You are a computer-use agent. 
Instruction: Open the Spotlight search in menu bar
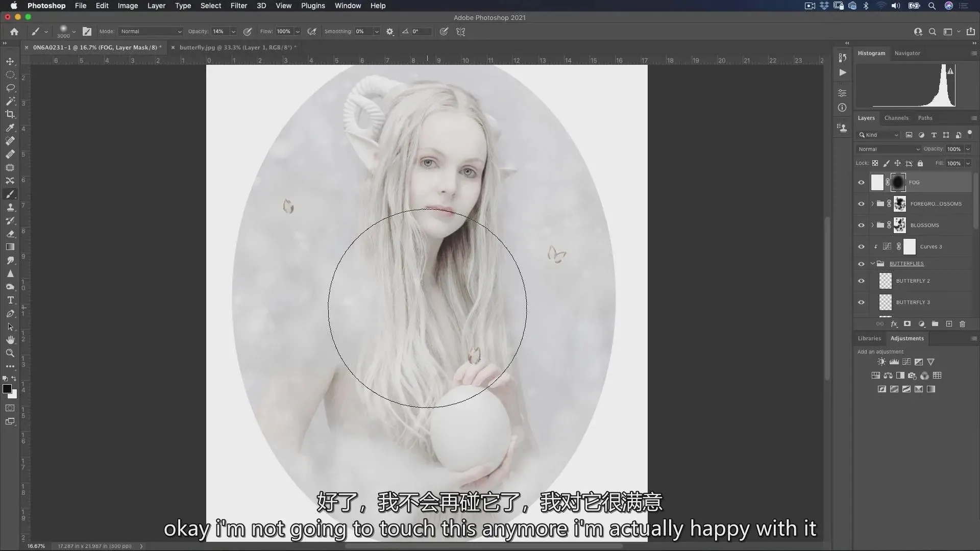point(932,6)
